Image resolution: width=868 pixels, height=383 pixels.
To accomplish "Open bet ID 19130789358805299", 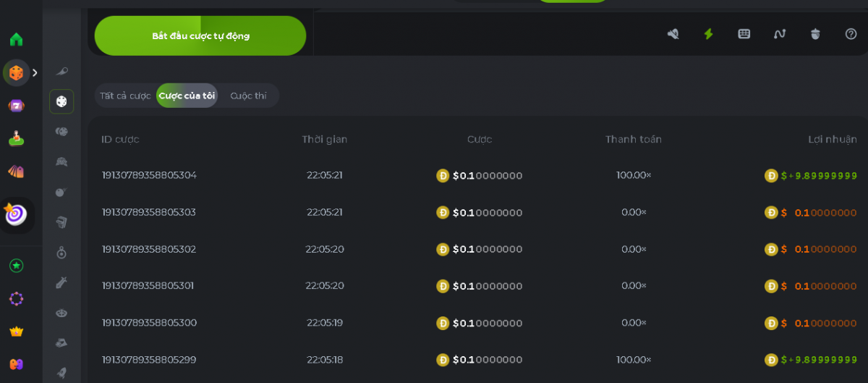I will [x=149, y=360].
